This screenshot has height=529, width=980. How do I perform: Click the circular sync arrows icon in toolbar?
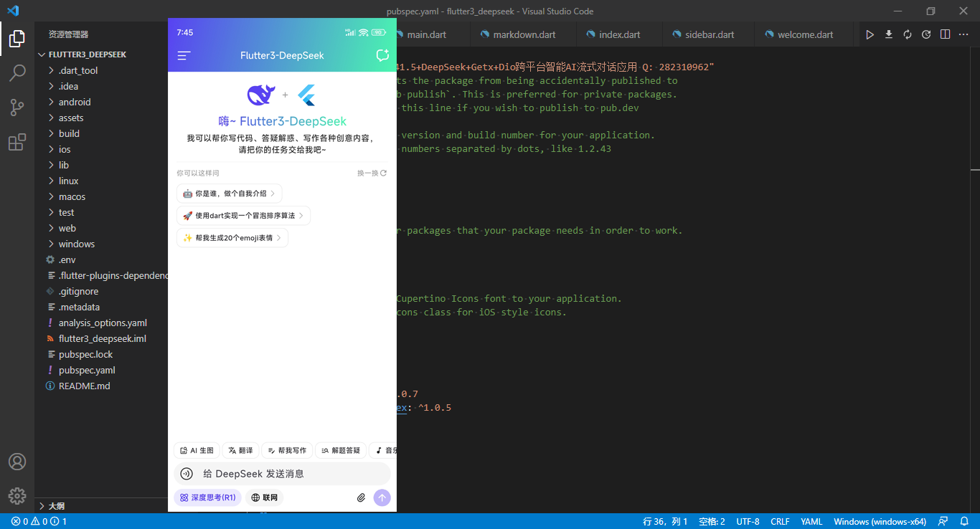908,34
